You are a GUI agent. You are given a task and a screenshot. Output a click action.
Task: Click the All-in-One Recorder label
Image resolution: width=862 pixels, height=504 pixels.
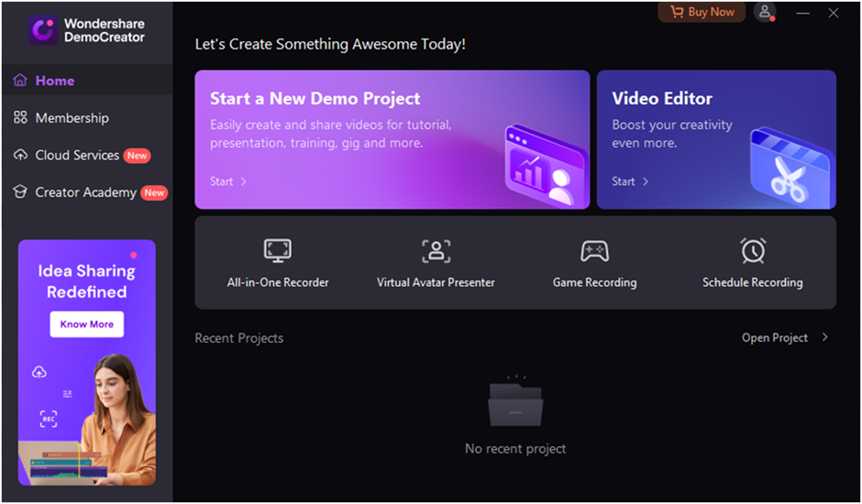(x=278, y=282)
